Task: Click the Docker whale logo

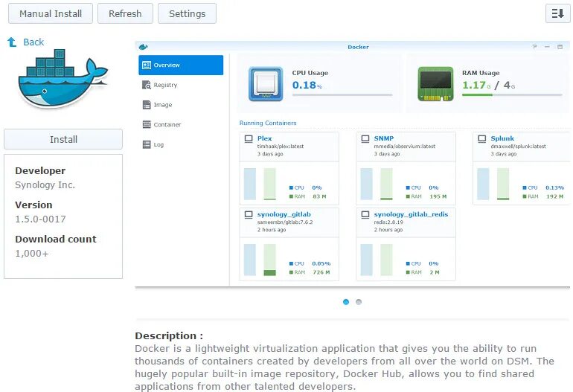Action: click(x=63, y=79)
